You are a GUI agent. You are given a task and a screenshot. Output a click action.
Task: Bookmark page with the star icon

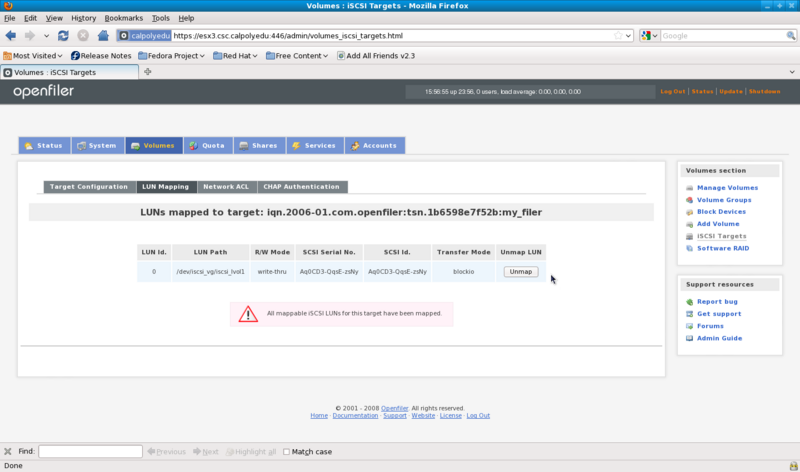618,36
